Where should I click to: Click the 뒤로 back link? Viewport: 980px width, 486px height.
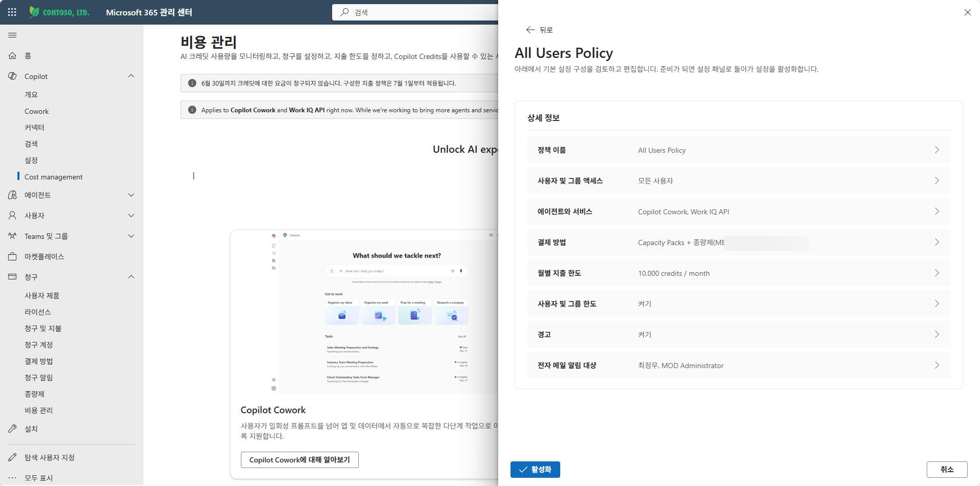pyautogui.click(x=540, y=30)
